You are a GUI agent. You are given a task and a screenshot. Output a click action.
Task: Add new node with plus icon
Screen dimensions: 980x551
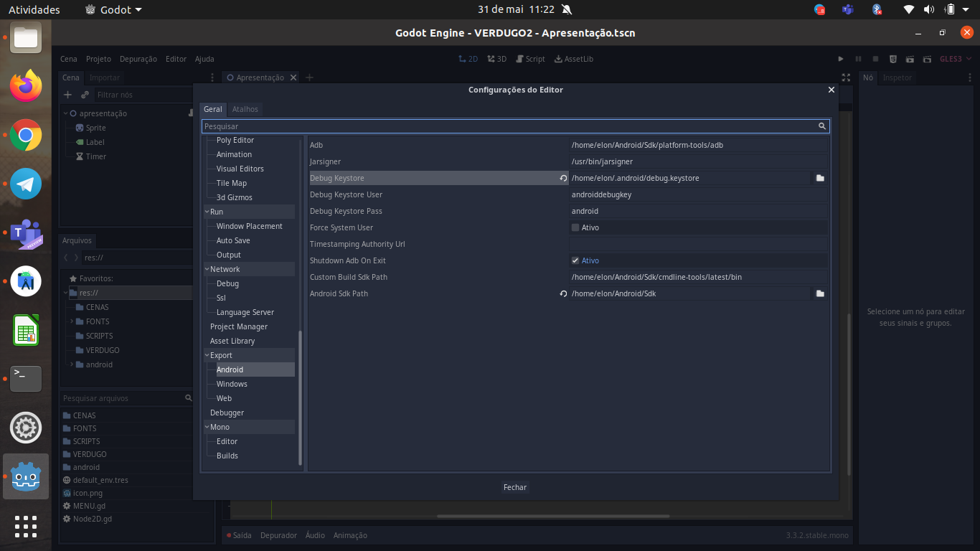68,95
